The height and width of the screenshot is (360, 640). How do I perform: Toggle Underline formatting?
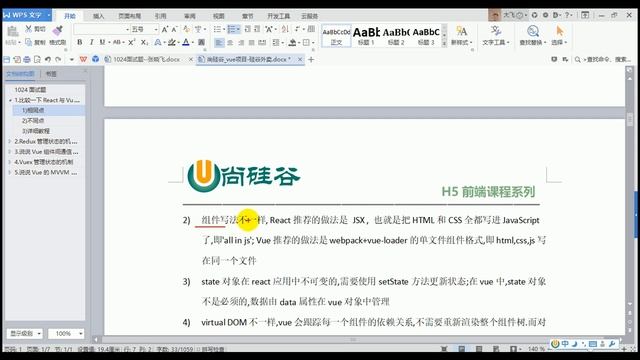click(x=102, y=42)
